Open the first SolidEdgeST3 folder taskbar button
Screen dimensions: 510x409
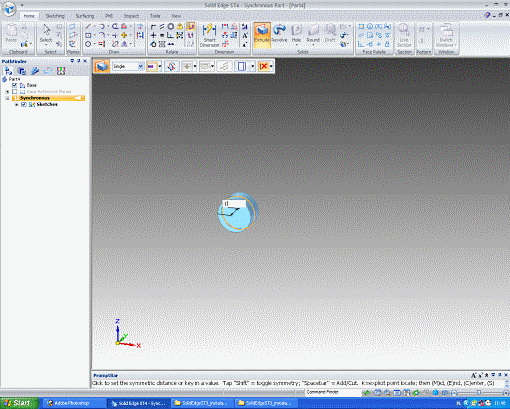pos(202,403)
